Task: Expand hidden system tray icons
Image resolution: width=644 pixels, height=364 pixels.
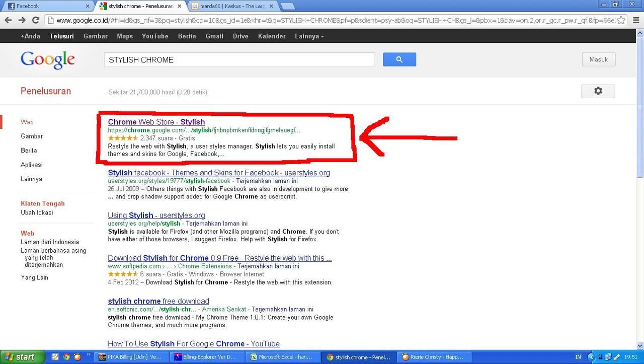Action: (x=592, y=357)
